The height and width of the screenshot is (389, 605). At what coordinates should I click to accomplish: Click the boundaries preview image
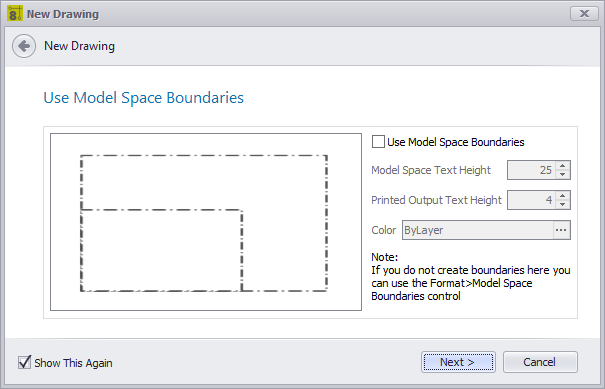[206, 222]
